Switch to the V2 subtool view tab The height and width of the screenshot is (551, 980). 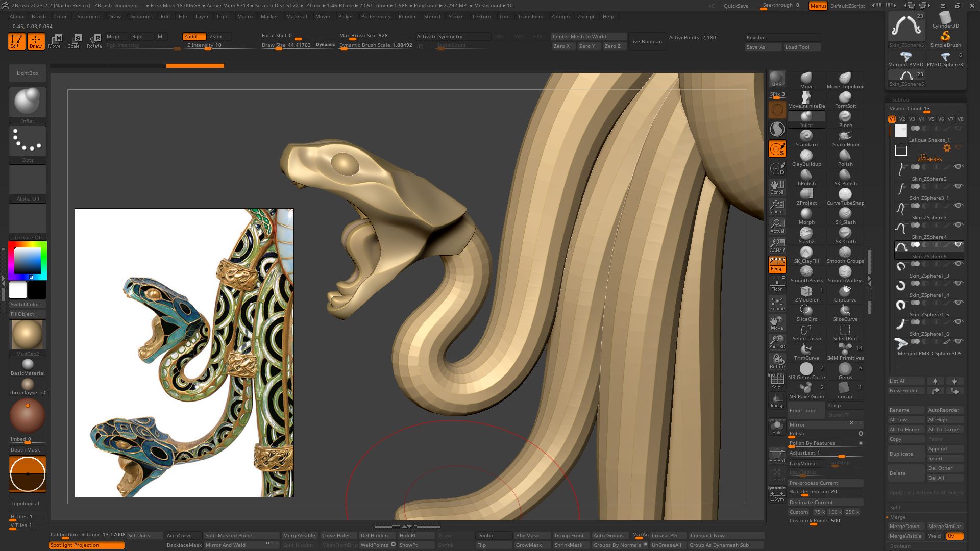901,119
